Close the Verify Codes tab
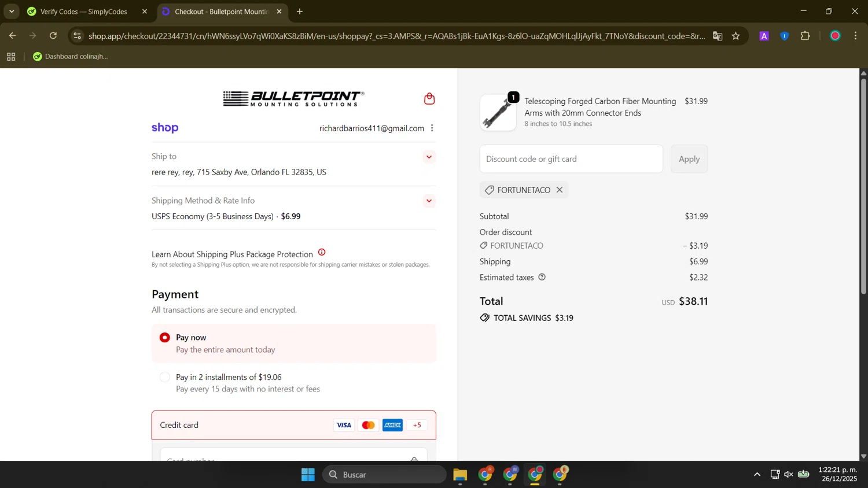 pos(145,12)
